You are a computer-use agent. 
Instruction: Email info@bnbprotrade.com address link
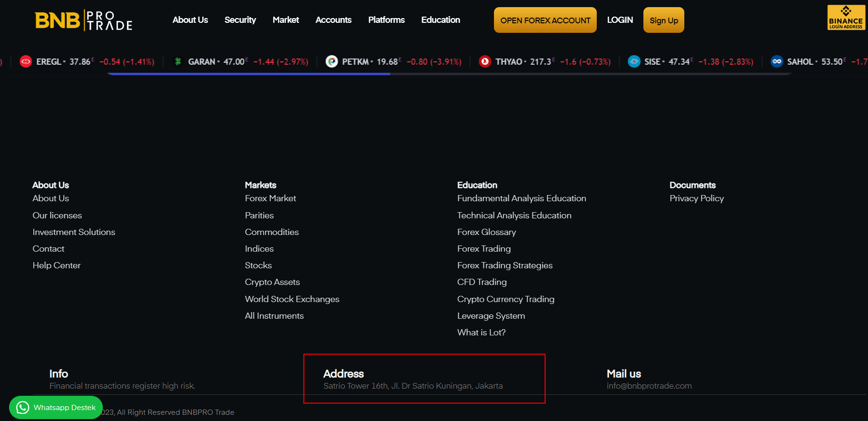pos(649,386)
